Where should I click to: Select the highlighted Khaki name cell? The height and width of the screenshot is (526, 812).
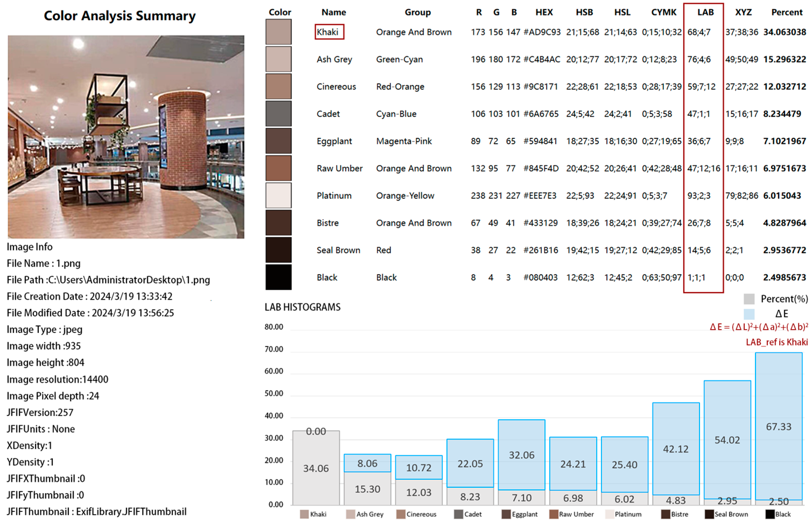[x=329, y=32]
